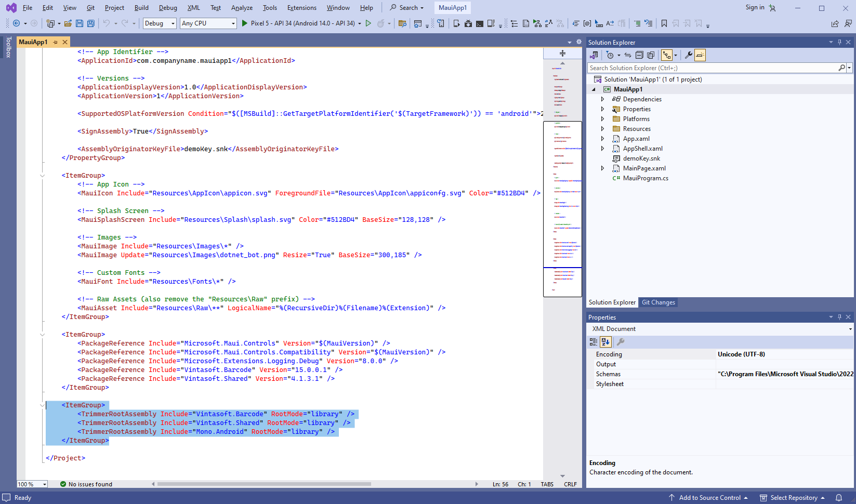This screenshot has height=504, width=856.
Task: Toggle auto-hide pin on Solution Explorer panel
Action: (839, 42)
